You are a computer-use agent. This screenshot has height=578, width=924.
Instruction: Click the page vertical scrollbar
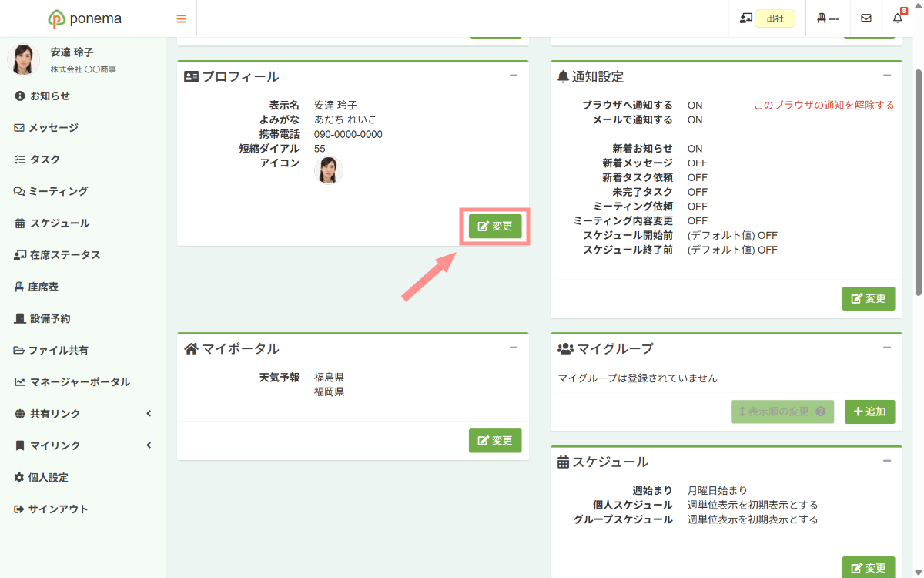(x=918, y=181)
